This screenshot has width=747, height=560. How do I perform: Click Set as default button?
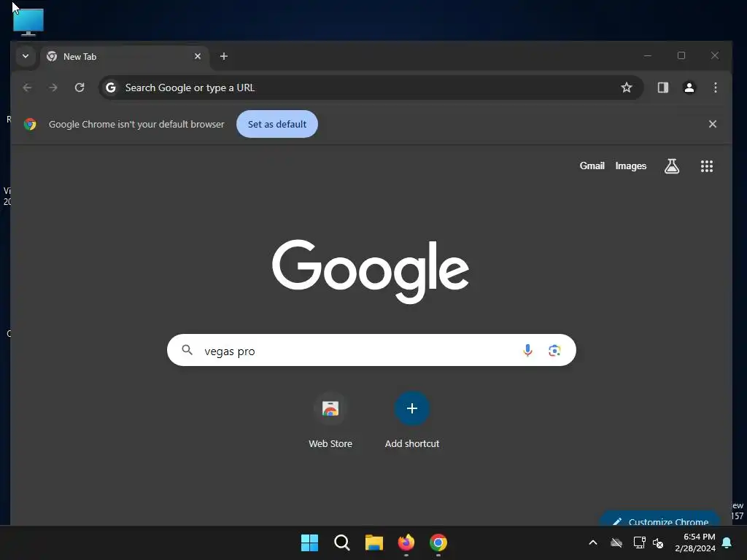(277, 124)
